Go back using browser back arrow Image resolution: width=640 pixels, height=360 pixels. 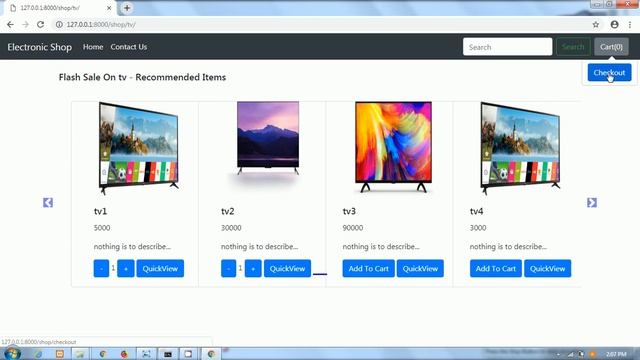10,24
